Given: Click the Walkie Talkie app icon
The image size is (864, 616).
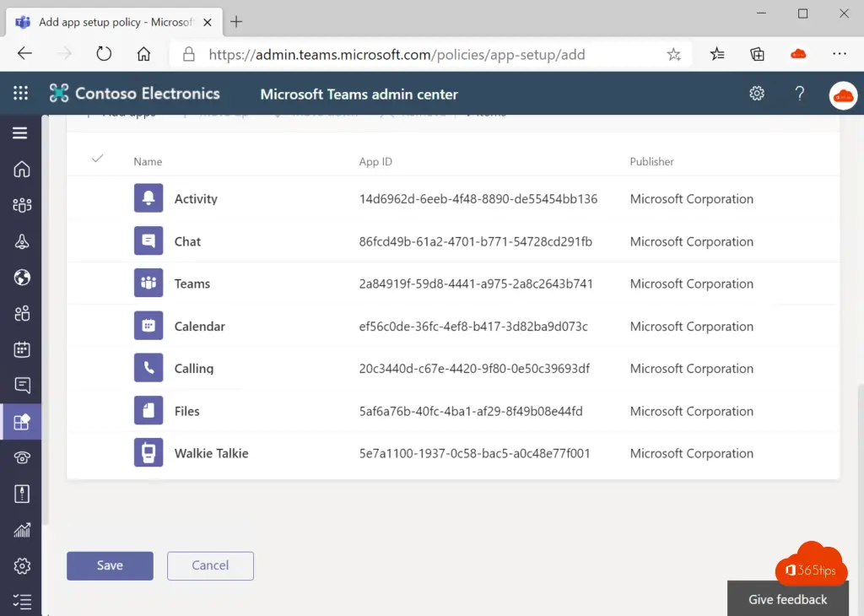Looking at the screenshot, I should 148,453.
